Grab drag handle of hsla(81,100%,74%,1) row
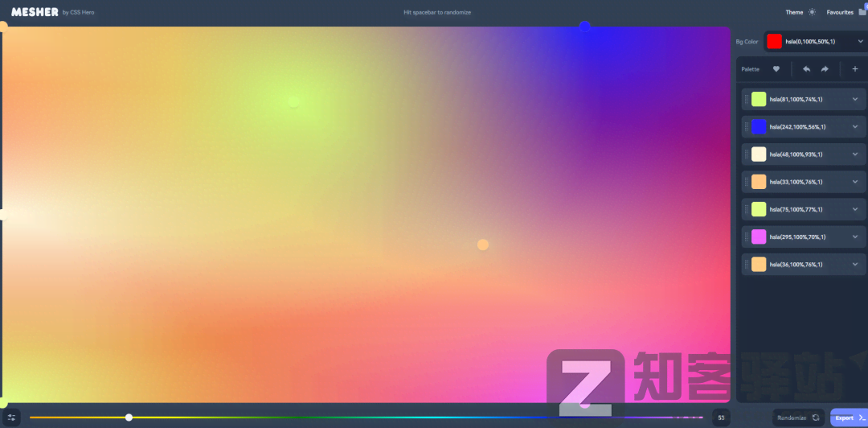The width and height of the screenshot is (868, 428). 746,100
